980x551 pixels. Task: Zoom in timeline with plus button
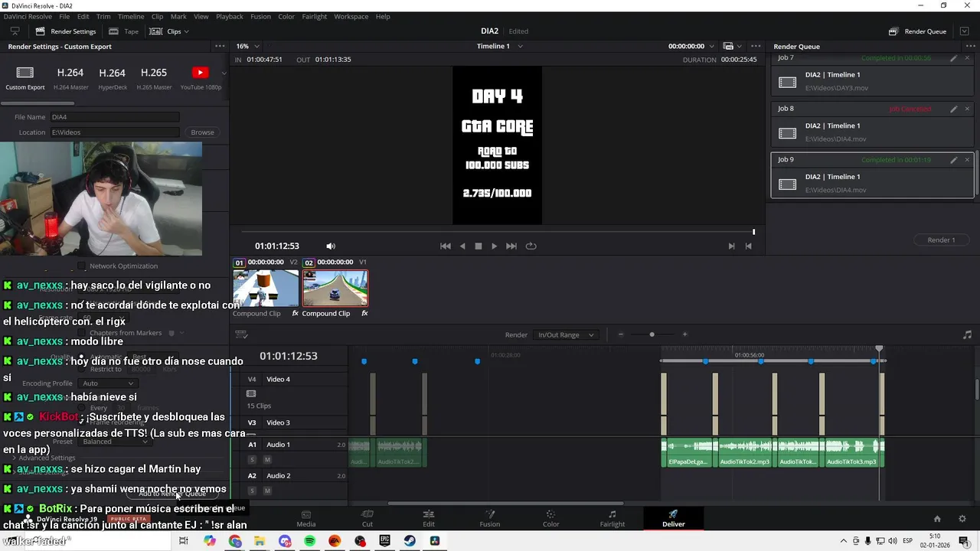pos(684,334)
